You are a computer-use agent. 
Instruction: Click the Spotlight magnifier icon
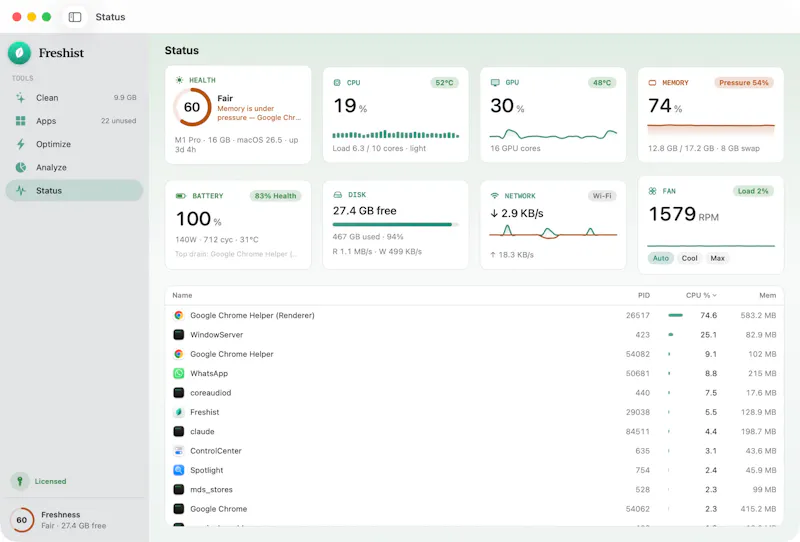click(x=179, y=470)
